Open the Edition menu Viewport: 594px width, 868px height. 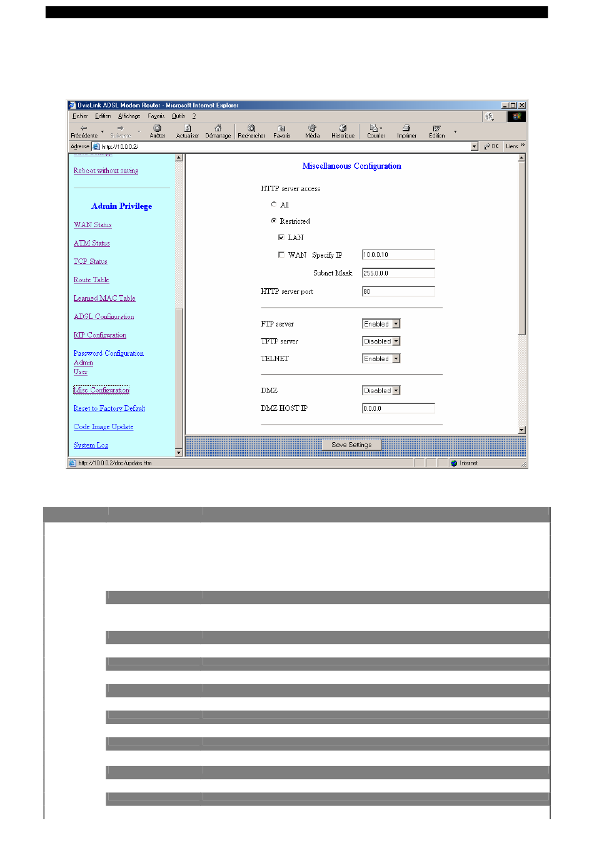(x=103, y=116)
